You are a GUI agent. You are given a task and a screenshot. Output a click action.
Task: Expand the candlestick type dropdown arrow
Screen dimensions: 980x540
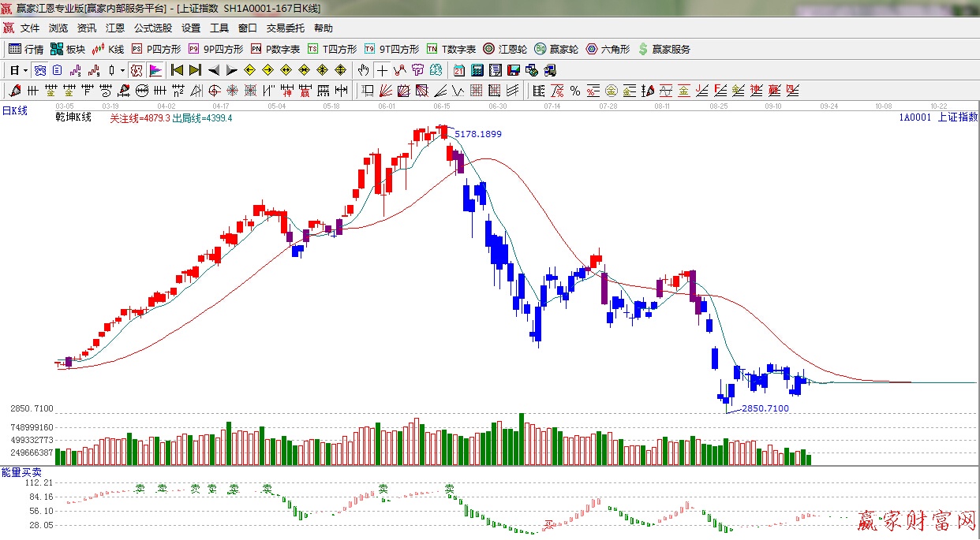pos(122,70)
